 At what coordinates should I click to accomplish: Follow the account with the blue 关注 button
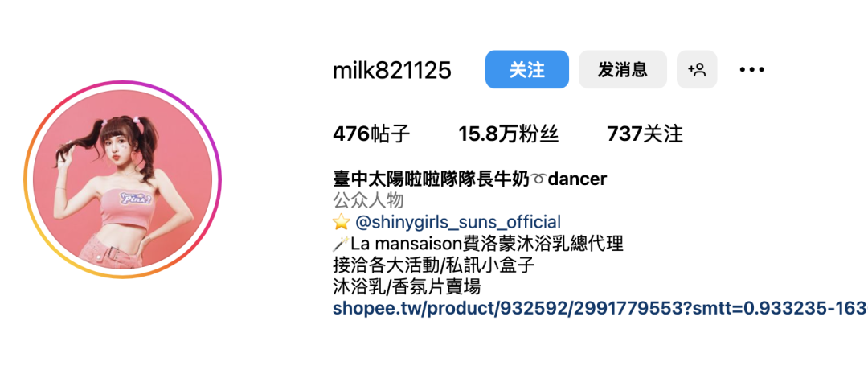(527, 69)
